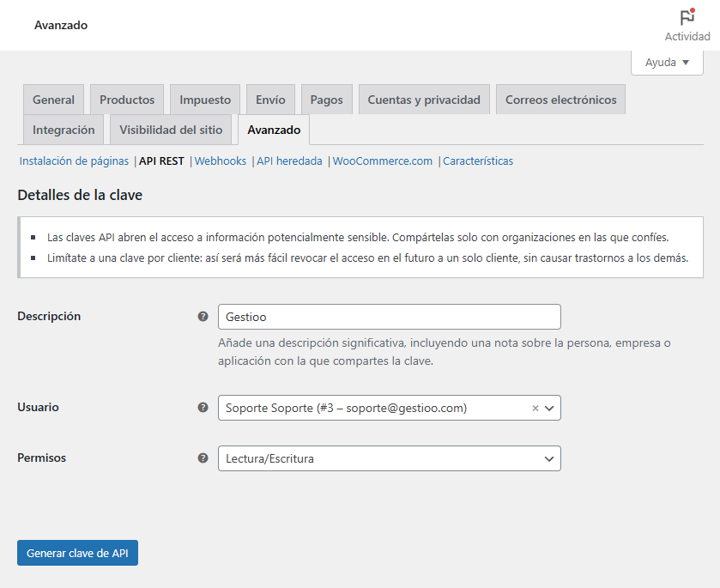Switch to the General tab
This screenshot has width=720, height=588.
point(53,100)
